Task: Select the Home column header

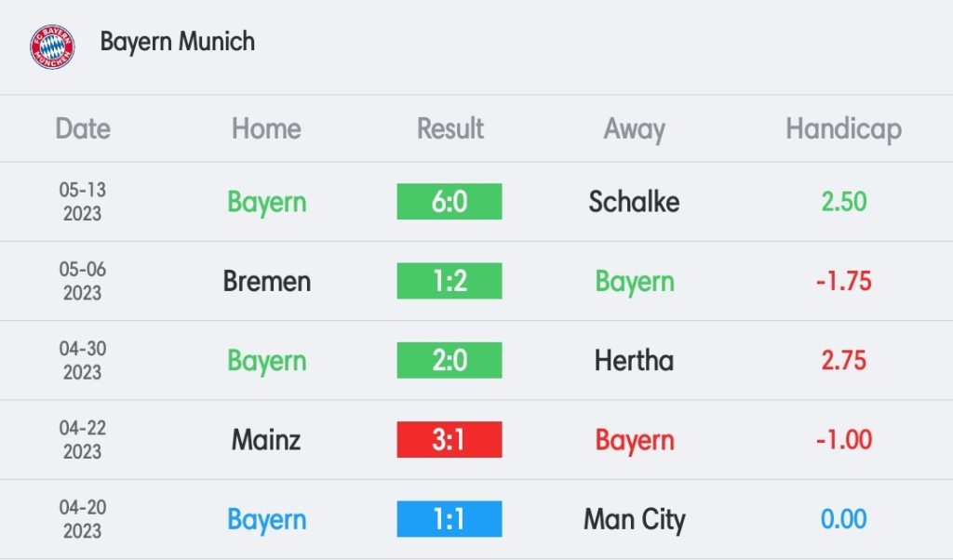Action: [x=266, y=128]
